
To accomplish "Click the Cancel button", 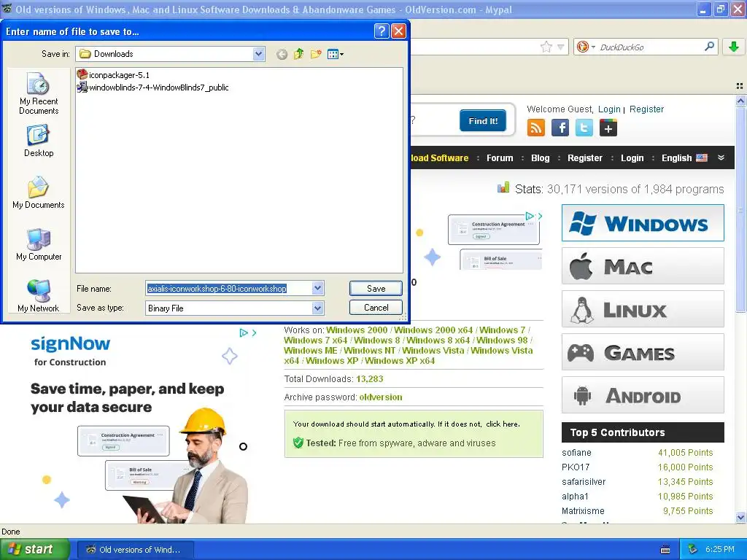I will tap(376, 308).
